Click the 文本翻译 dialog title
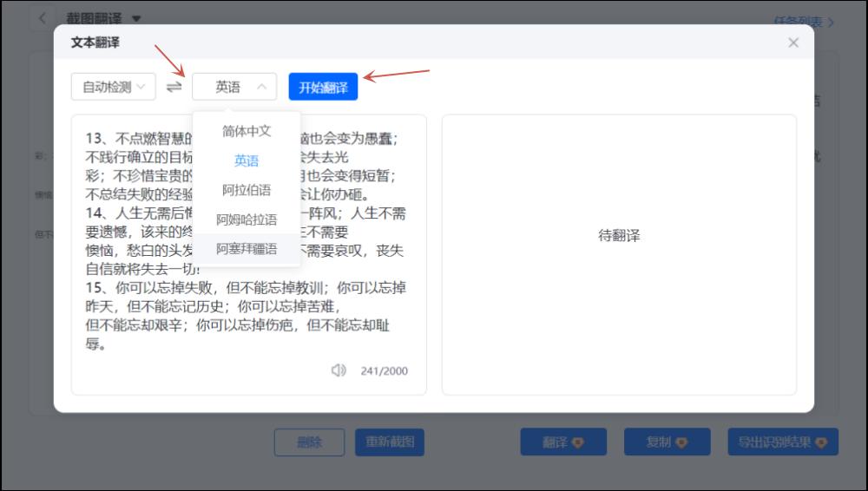The image size is (868, 491). (x=95, y=43)
